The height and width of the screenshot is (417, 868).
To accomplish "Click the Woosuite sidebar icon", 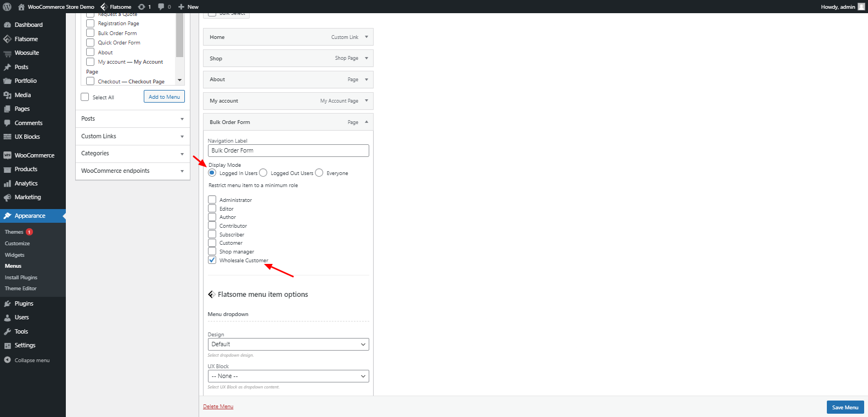I will pyautogui.click(x=7, y=53).
